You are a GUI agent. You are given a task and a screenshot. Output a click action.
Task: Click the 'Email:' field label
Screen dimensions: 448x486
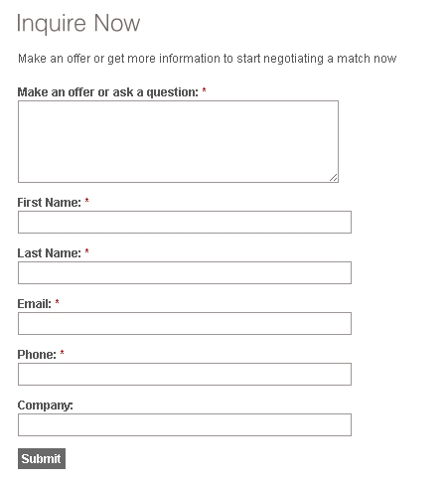point(35,303)
